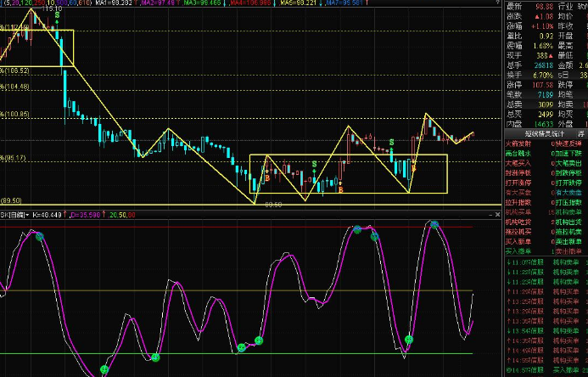Click the red up triangle beside 1.08
The width and height of the screenshot is (588, 377).
[537, 16]
